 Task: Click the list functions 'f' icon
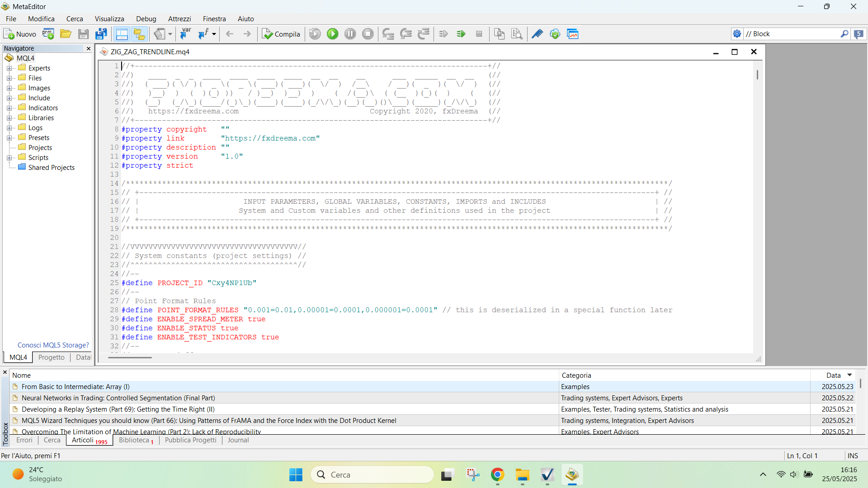pos(203,34)
